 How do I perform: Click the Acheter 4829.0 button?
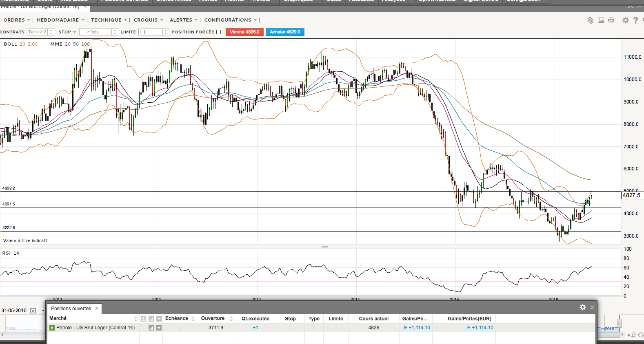pos(285,32)
